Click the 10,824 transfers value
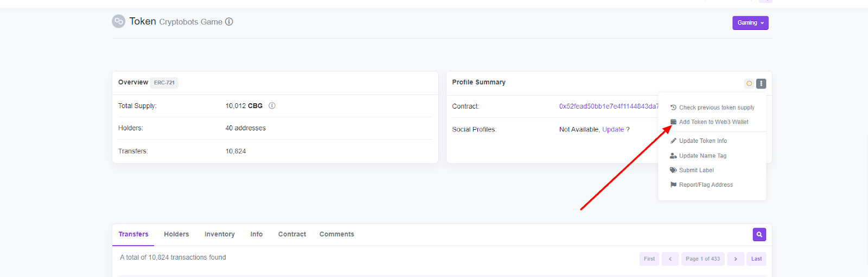This screenshot has height=277, width=868. point(236,152)
